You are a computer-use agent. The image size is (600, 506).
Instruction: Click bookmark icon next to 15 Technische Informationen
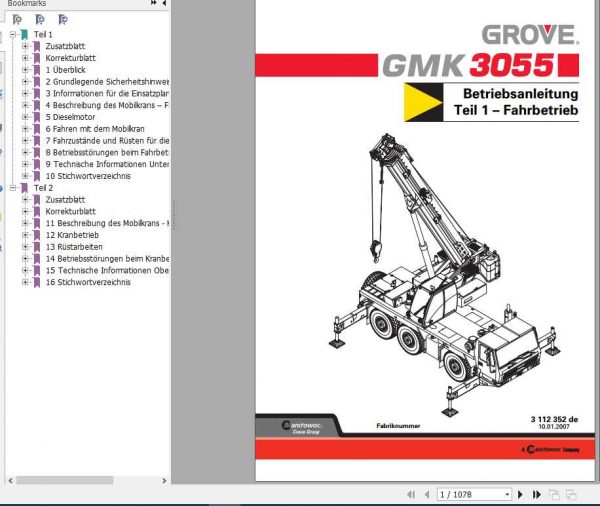[x=37, y=271]
